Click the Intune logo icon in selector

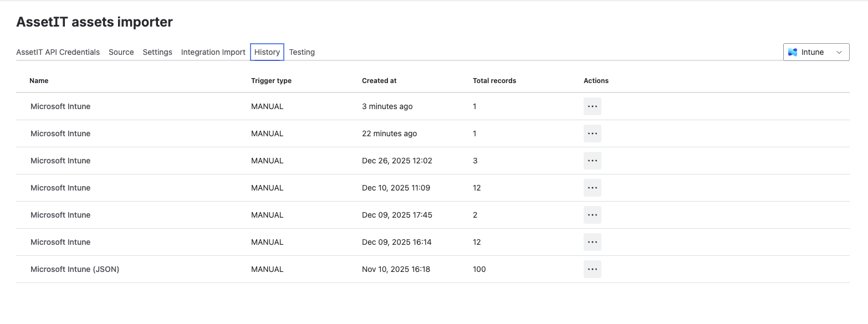(x=793, y=52)
